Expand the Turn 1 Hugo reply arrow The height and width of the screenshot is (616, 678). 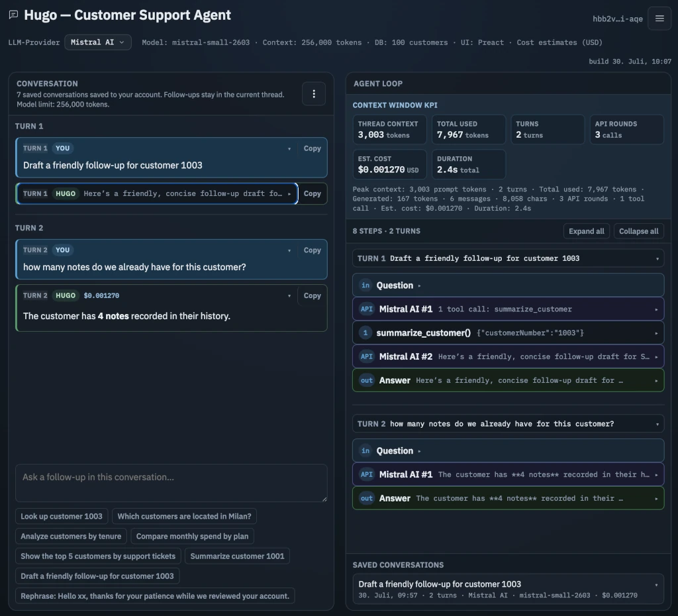click(x=289, y=194)
